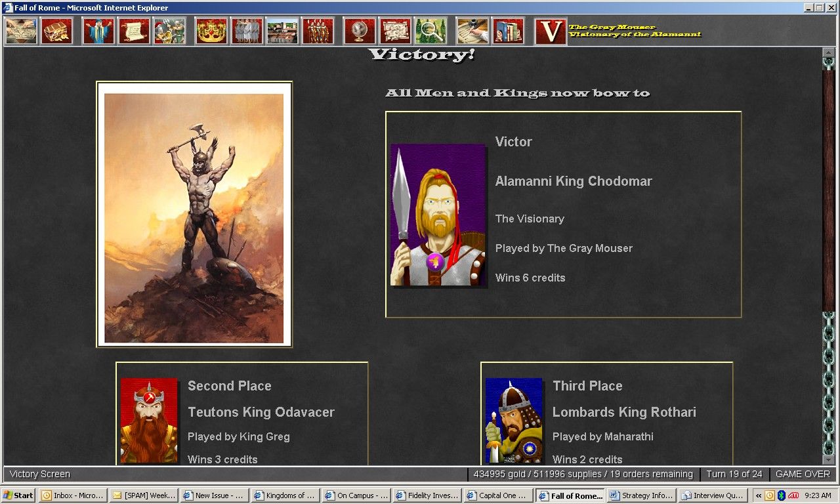Click the 9:23 AM system clock
The height and width of the screenshot is (504, 840).
pyautogui.click(x=817, y=495)
